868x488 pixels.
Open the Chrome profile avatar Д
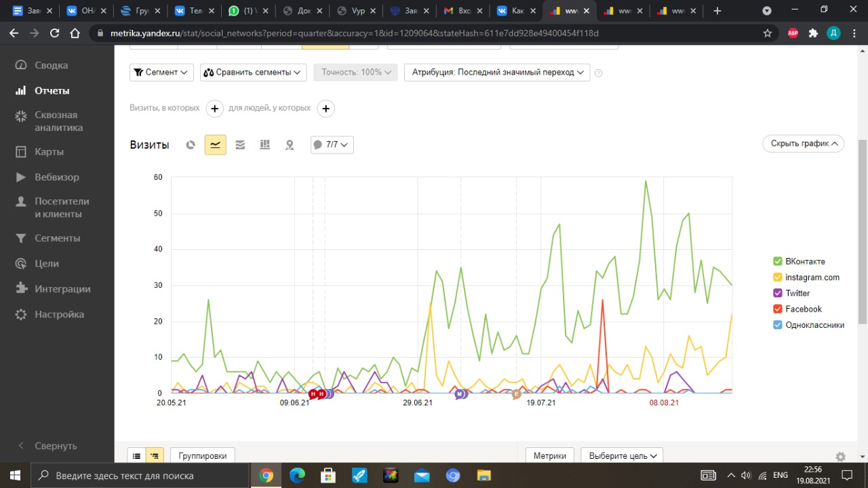tap(833, 33)
